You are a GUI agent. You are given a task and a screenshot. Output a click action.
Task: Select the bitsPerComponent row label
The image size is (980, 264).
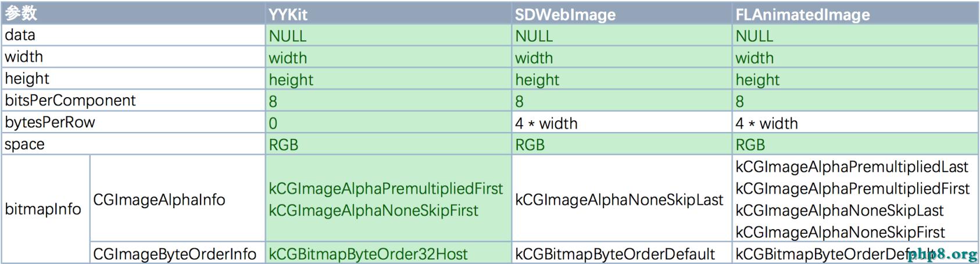70,101
